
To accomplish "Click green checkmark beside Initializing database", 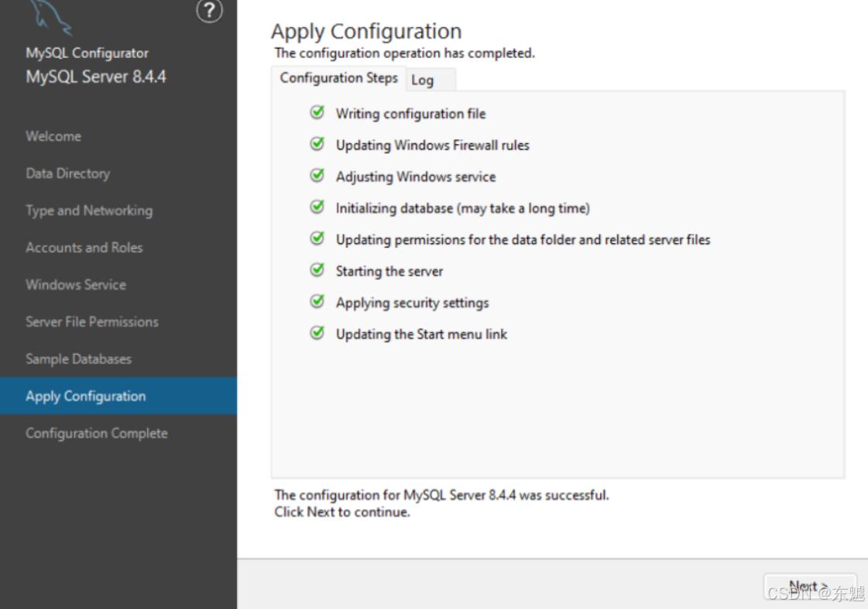I will click(x=317, y=207).
